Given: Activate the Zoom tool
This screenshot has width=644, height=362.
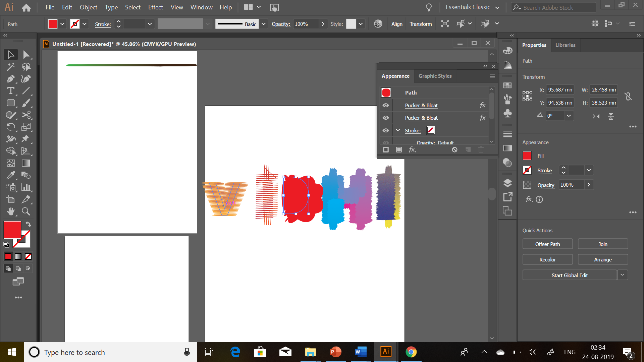Looking at the screenshot, I should tap(26, 212).
